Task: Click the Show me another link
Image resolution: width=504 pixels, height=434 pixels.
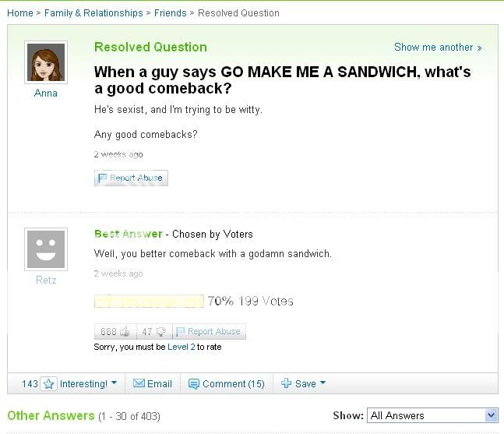Action: coord(437,48)
